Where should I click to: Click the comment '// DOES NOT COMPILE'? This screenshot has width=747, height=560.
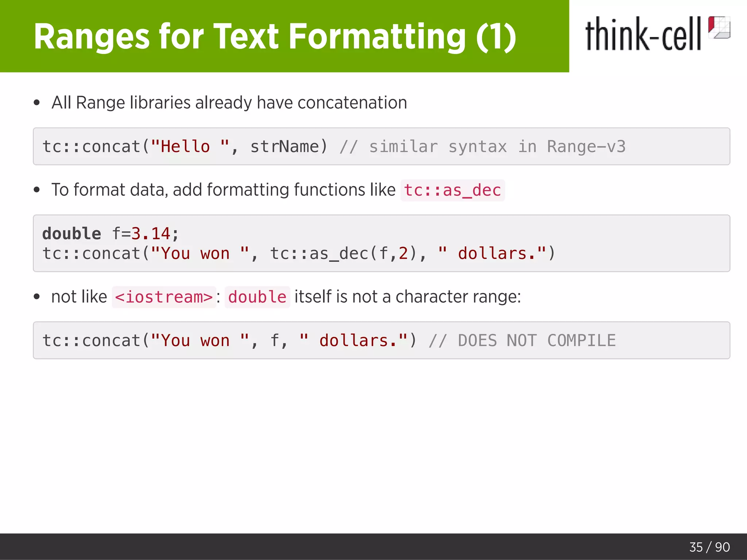522,341
